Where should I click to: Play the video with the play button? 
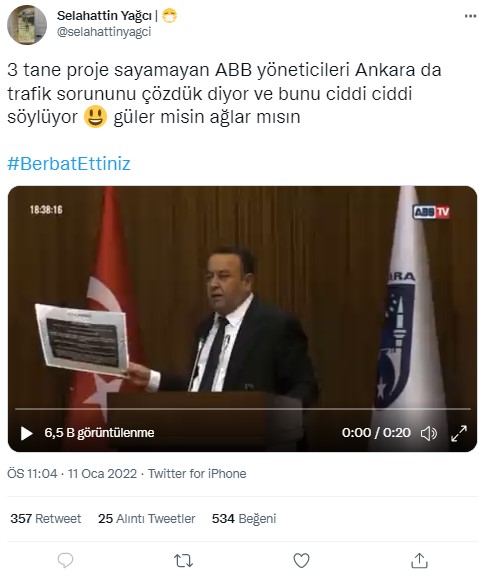(26, 433)
